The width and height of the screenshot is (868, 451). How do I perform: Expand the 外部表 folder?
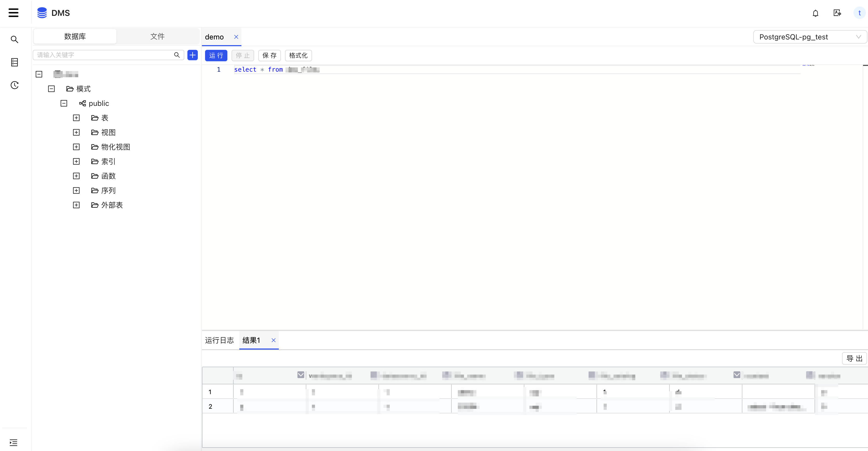coord(77,205)
